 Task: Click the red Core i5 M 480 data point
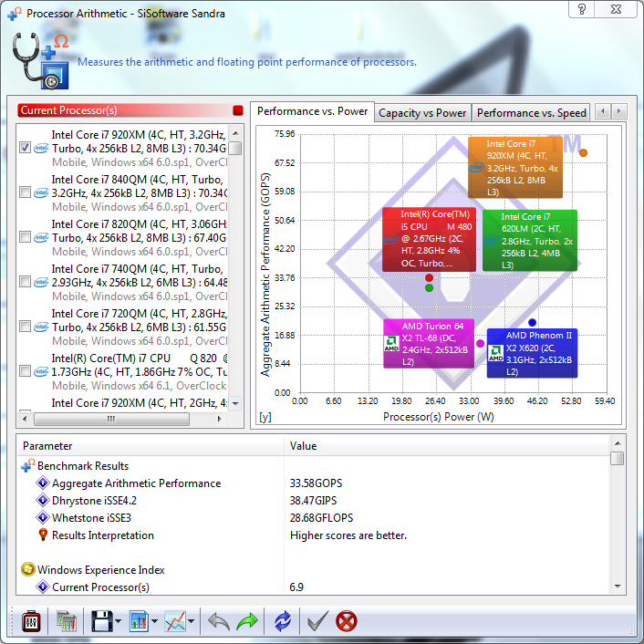[x=430, y=277]
